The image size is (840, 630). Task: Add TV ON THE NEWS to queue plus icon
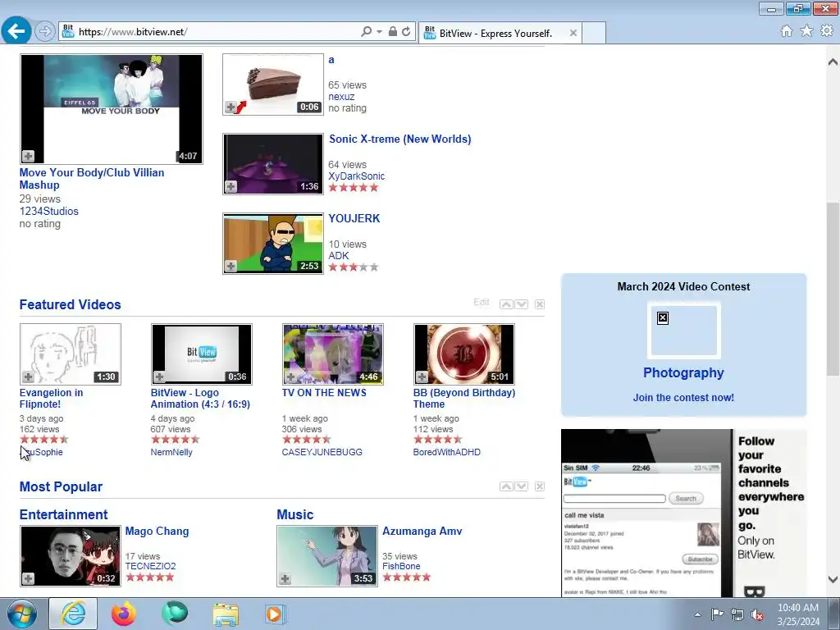[x=291, y=377]
